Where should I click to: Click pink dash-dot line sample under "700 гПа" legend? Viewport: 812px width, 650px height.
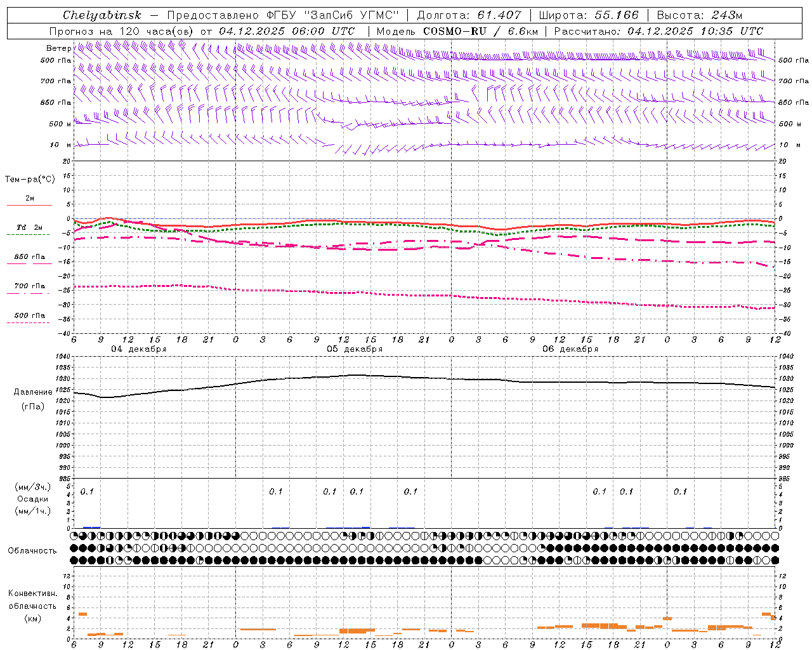pos(29,293)
